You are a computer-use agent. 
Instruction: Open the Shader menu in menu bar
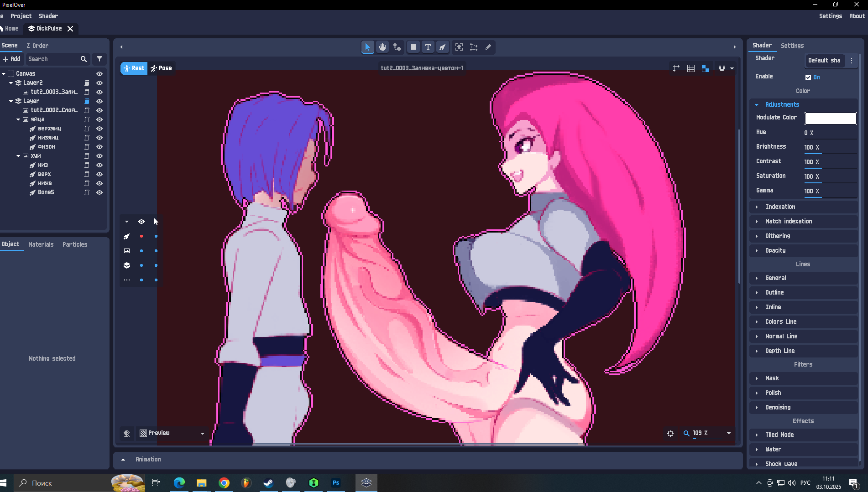[48, 16]
